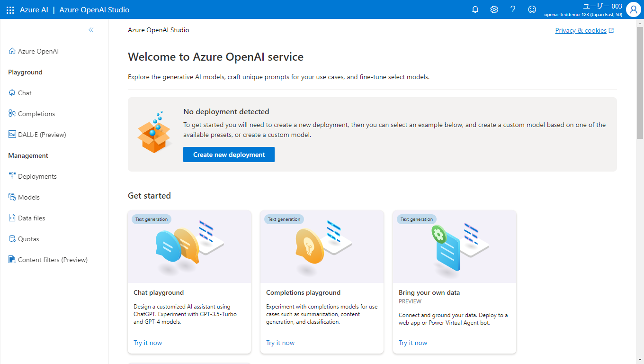
Task: Open Data files page label
Action: click(32, 218)
